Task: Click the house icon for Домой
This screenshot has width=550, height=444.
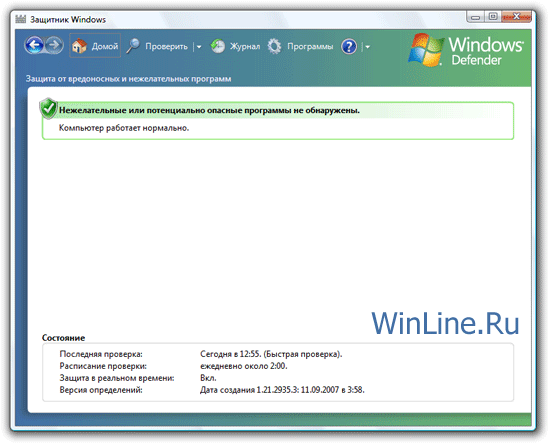Action: 79,46
